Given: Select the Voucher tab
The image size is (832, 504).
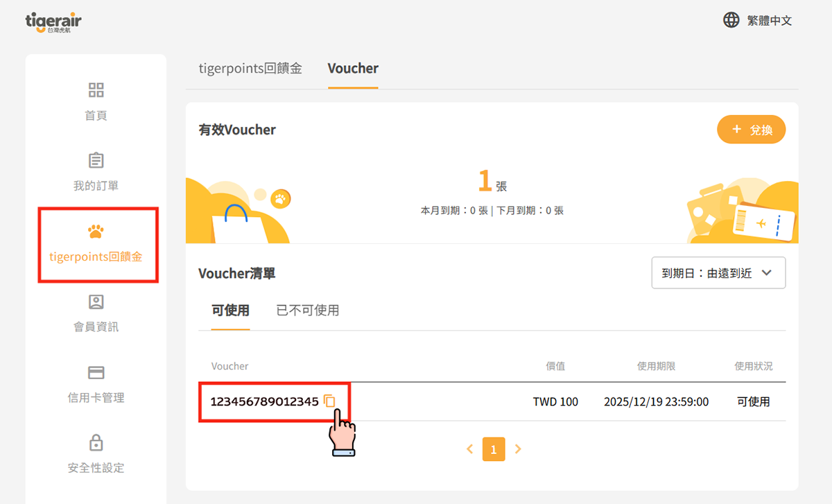Looking at the screenshot, I should click(353, 69).
